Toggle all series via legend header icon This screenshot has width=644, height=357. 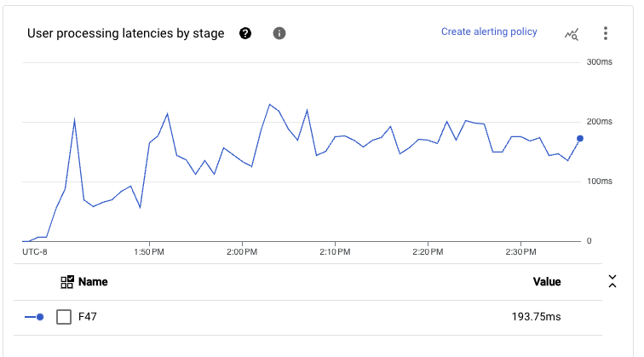pyautogui.click(x=67, y=282)
